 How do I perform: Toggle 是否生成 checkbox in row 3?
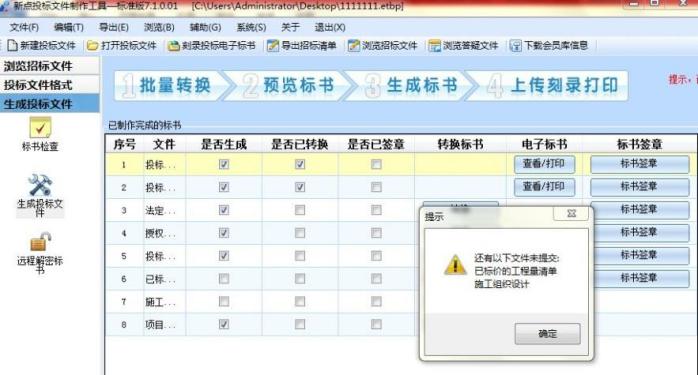[x=224, y=210]
